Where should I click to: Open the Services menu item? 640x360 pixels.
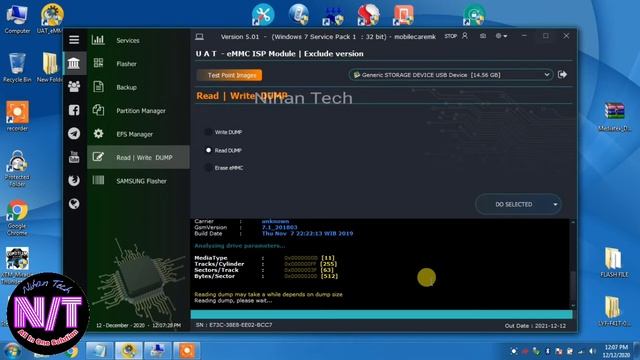click(x=138, y=40)
